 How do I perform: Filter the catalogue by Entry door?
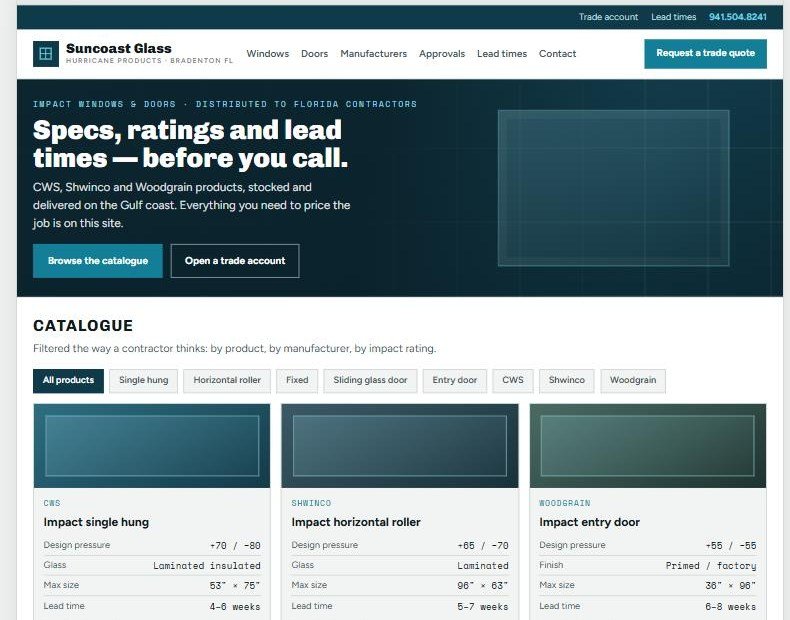(x=454, y=380)
